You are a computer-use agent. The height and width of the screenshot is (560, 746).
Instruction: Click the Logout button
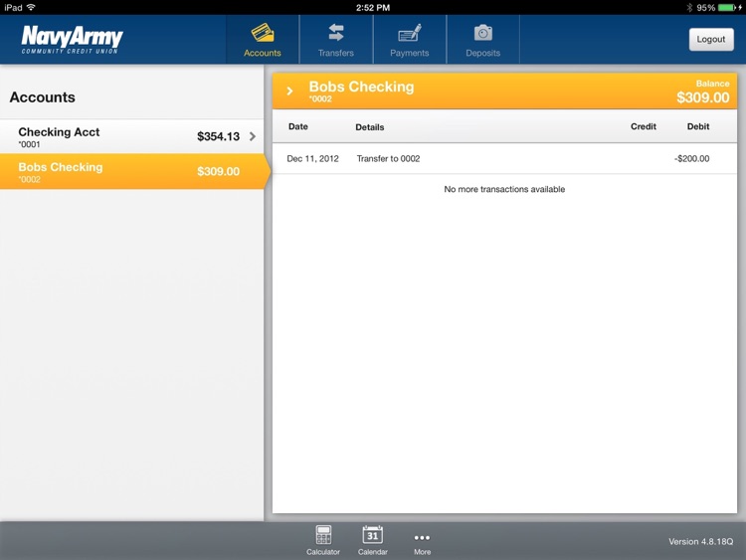pyautogui.click(x=711, y=39)
